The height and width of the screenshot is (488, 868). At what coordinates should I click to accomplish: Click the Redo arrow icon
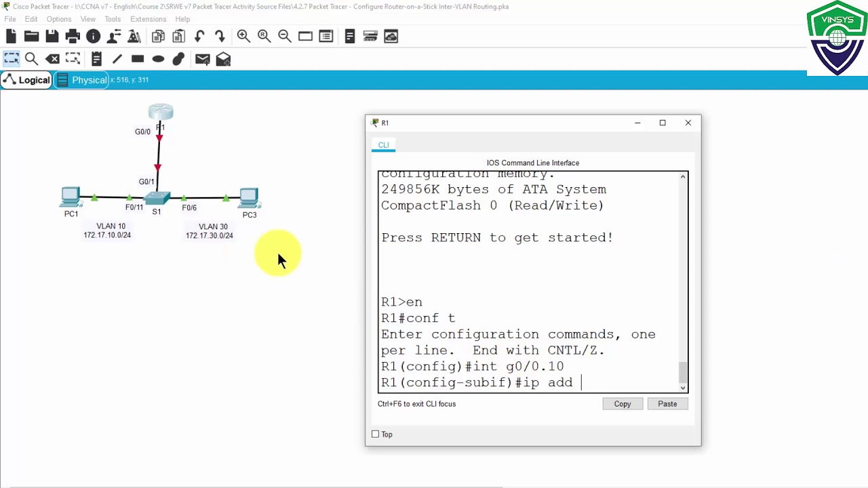click(x=220, y=36)
